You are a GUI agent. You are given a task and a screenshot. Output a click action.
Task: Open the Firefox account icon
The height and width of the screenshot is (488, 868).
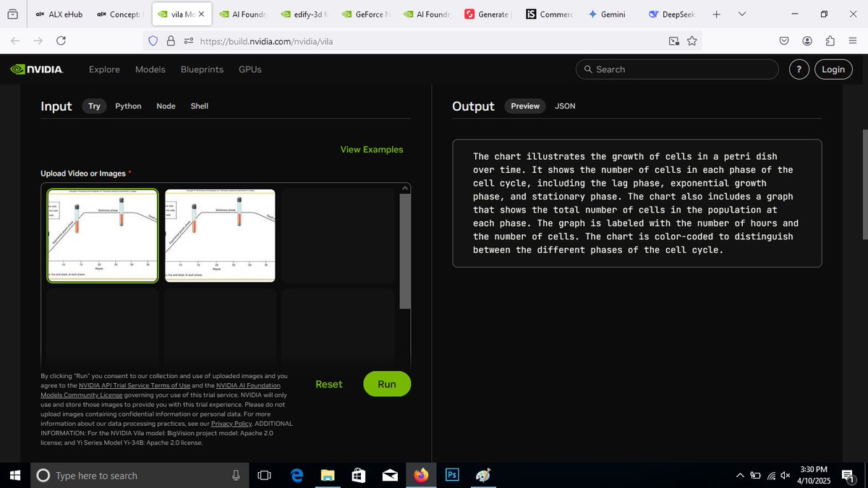pyautogui.click(x=807, y=41)
